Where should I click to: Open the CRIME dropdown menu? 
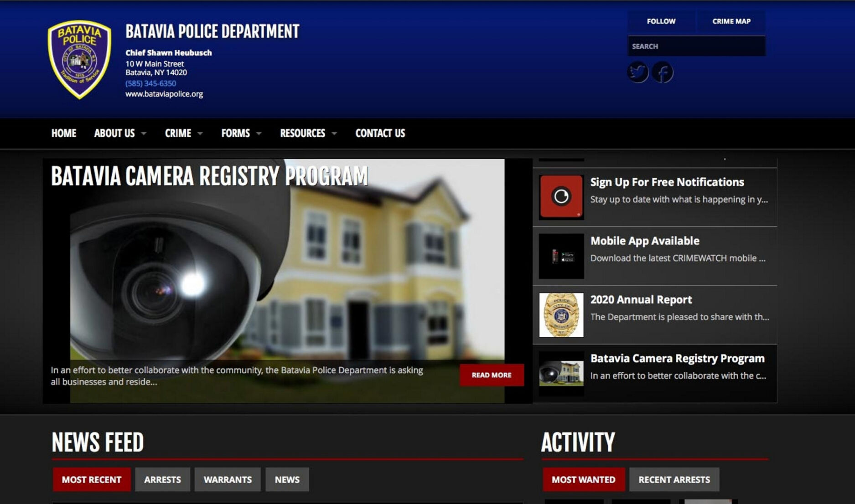click(x=178, y=133)
